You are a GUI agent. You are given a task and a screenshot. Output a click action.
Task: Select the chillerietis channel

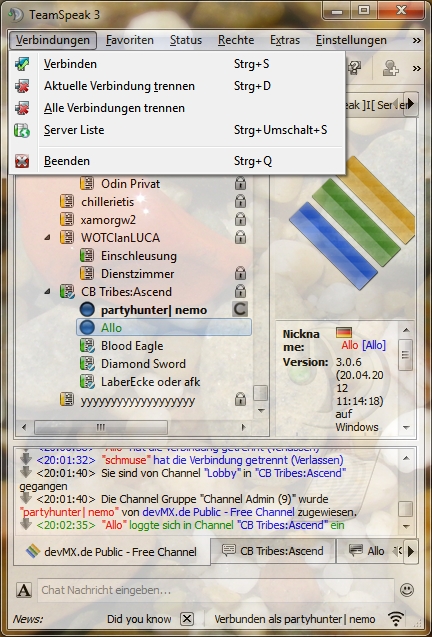pos(107,202)
